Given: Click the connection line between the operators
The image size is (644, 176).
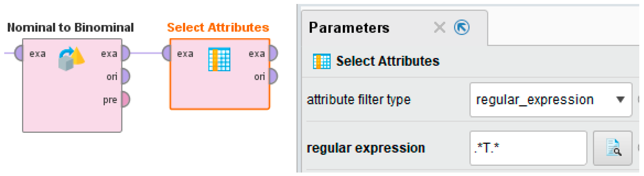Looking at the screenshot, I should (x=146, y=53).
